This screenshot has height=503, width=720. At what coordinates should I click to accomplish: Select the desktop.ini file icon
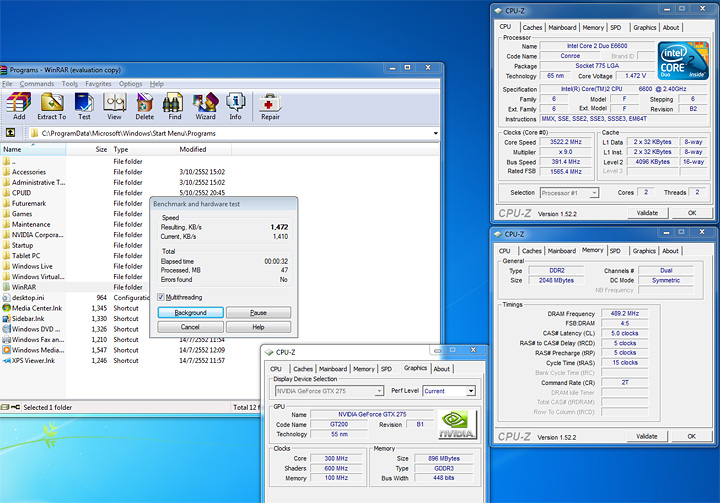6,298
